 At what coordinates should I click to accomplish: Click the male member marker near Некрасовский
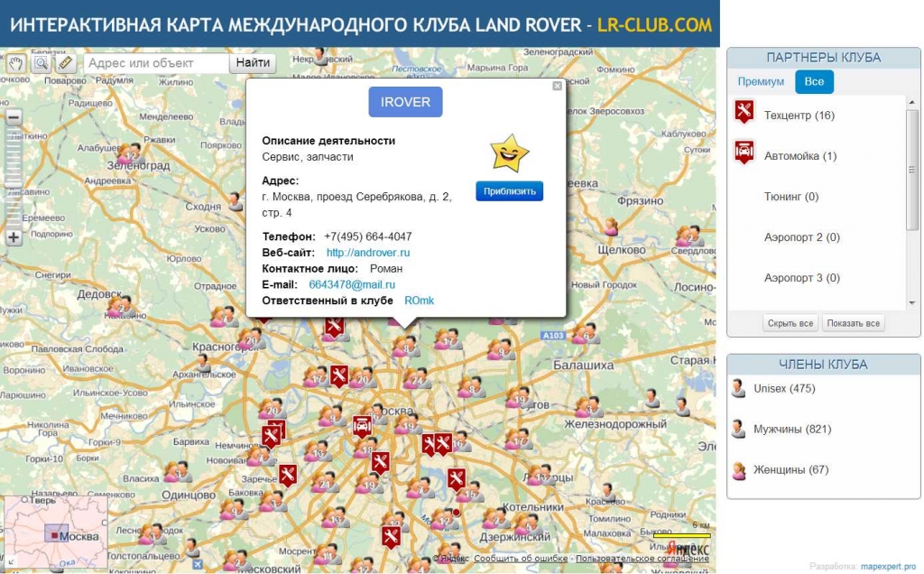coord(320,57)
